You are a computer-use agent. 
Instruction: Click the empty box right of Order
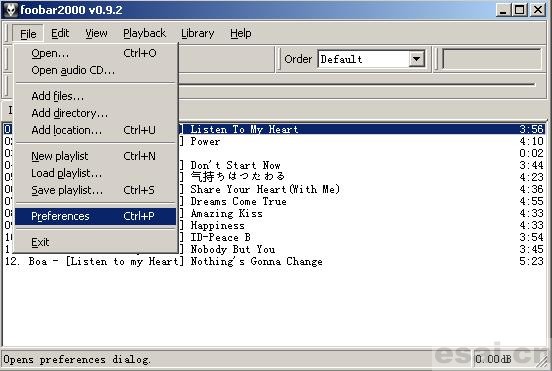[492, 59]
